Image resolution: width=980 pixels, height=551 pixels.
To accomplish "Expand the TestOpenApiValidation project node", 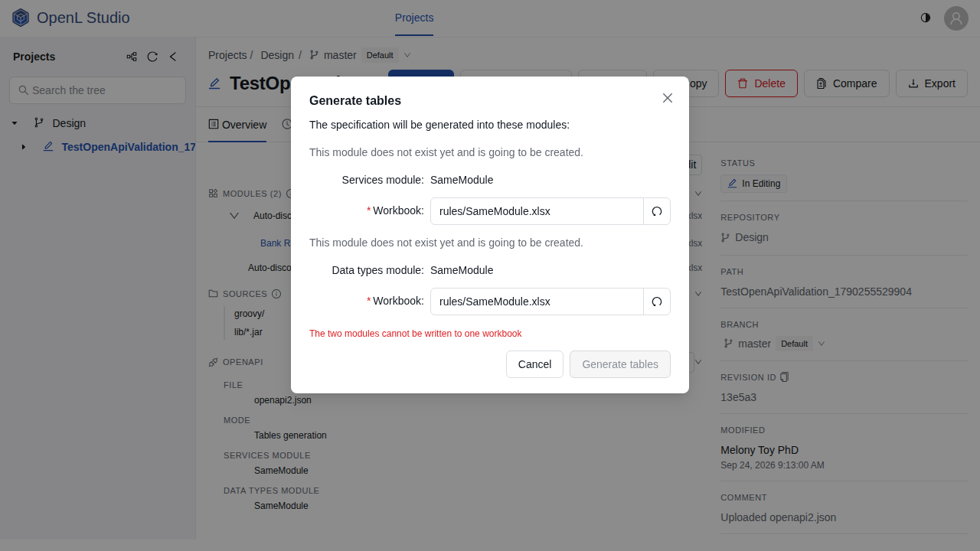I will [x=24, y=147].
